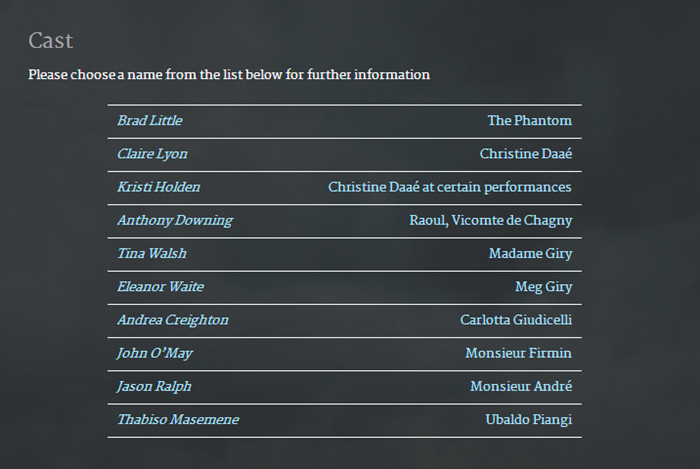Image resolution: width=700 pixels, height=469 pixels.
Task: Select the Christine Daaé role for Claire Lyon
Action: tap(525, 154)
